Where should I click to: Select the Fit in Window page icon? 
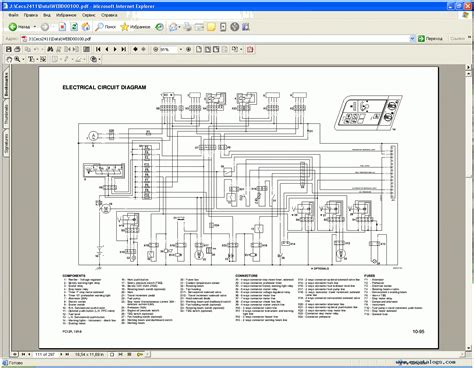coord(208,49)
